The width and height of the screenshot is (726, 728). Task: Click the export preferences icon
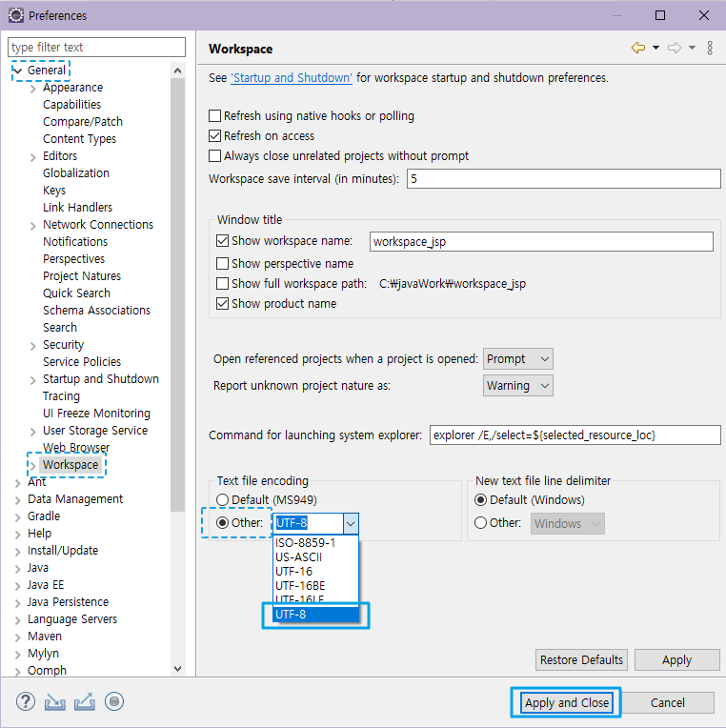[x=85, y=702]
